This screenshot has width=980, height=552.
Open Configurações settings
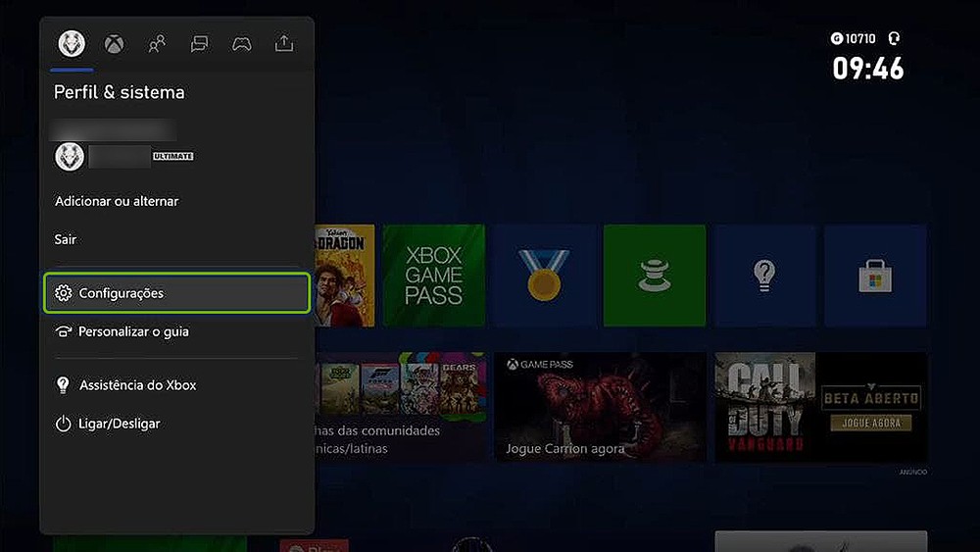[176, 293]
